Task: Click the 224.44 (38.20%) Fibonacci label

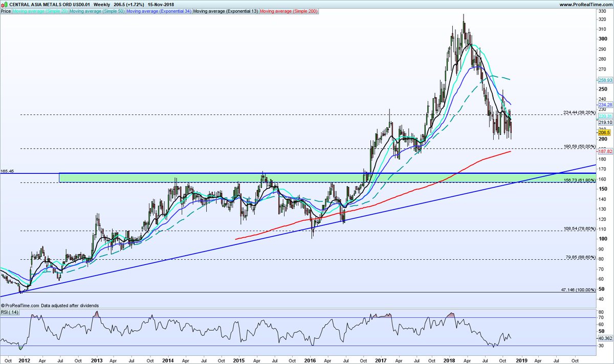Action: pos(579,112)
